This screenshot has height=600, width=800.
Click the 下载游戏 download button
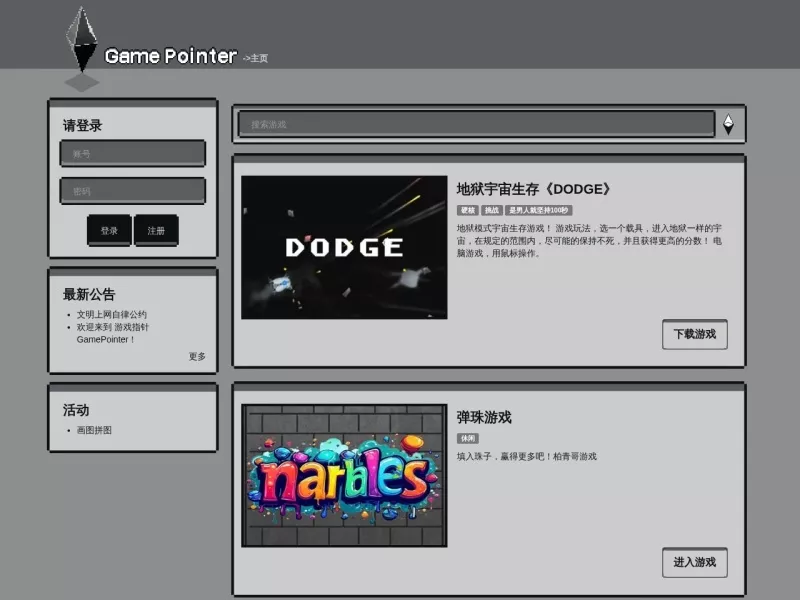pyautogui.click(x=695, y=334)
